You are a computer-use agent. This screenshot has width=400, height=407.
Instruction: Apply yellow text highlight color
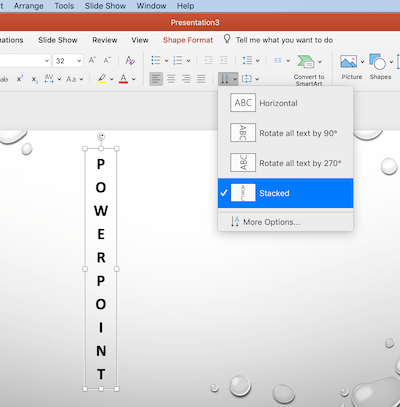click(x=102, y=79)
